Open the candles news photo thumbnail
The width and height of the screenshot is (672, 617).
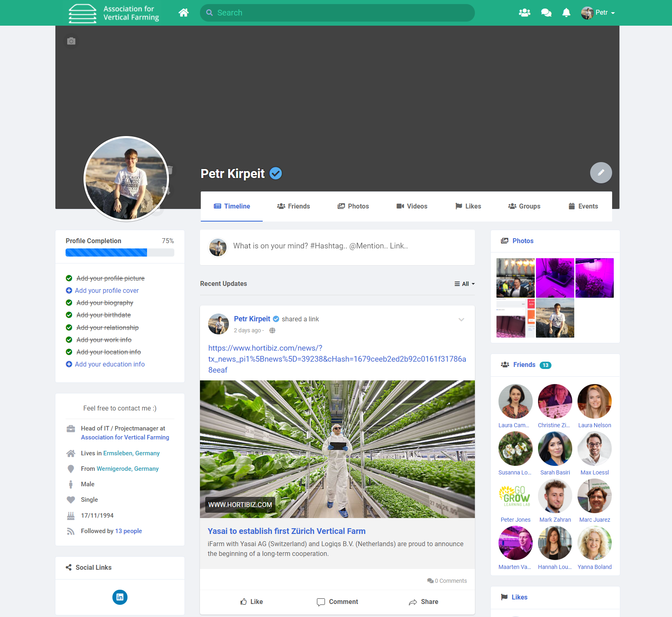516,278
